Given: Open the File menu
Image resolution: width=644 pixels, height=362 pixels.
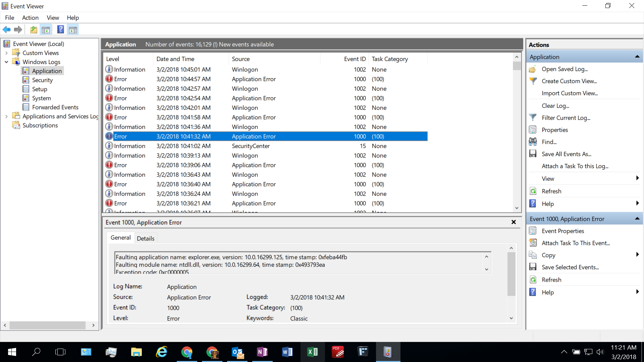Looking at the screenshot, I should pos(9,18).
